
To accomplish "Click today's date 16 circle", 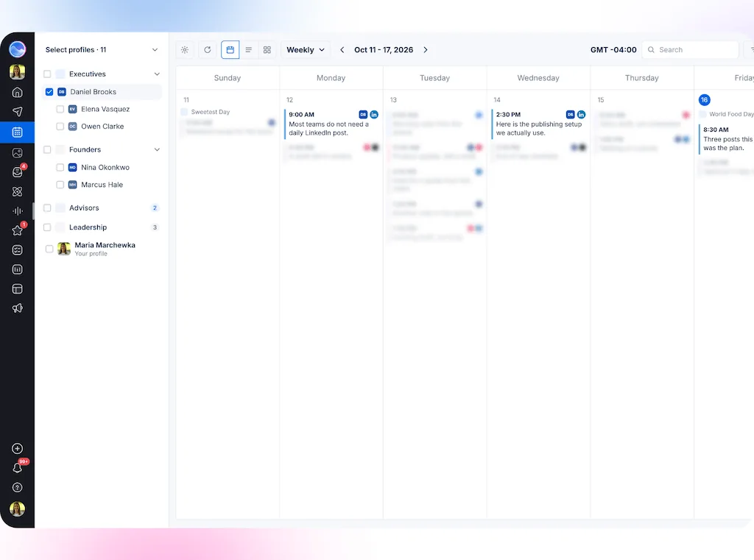I will point(704,100).
